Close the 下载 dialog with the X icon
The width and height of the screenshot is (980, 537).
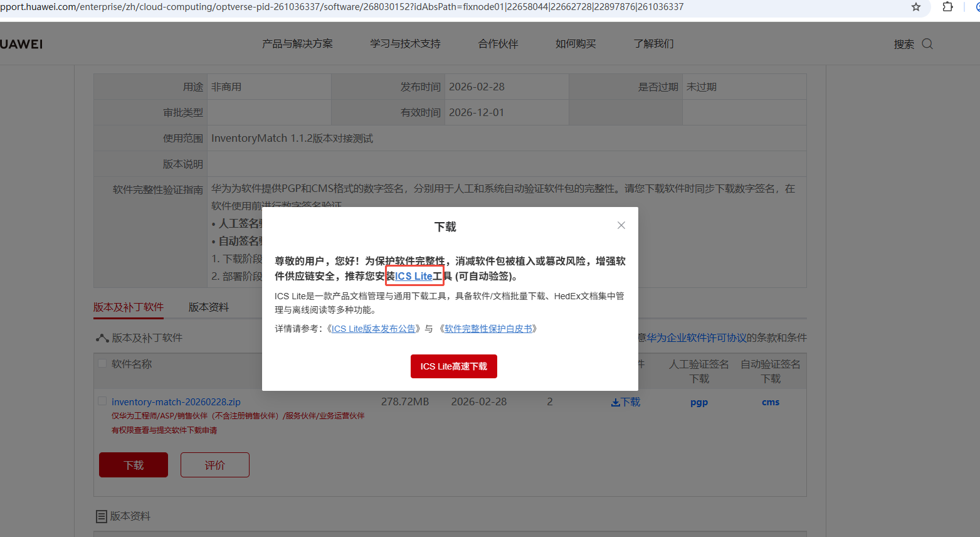tap(621, 225)
